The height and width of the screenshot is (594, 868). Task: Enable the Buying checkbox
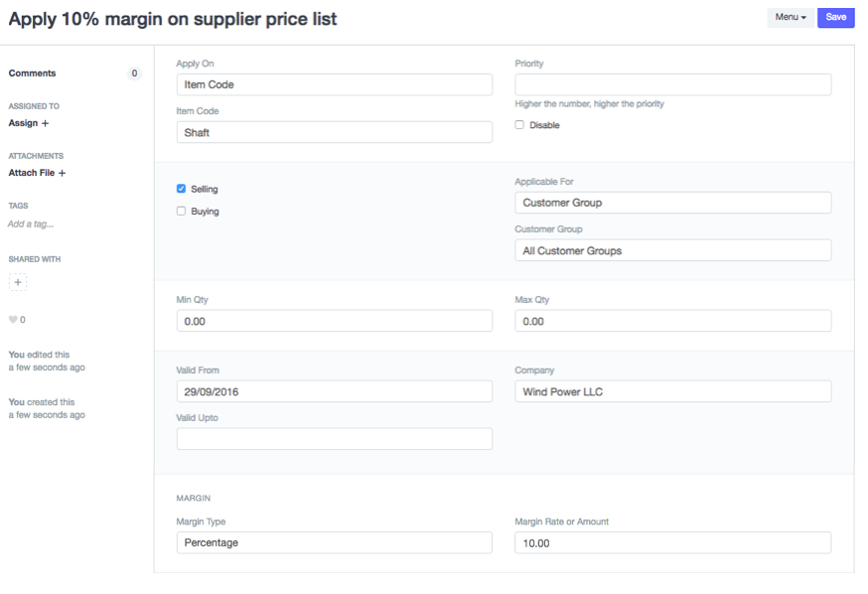(x=181, y=211)
